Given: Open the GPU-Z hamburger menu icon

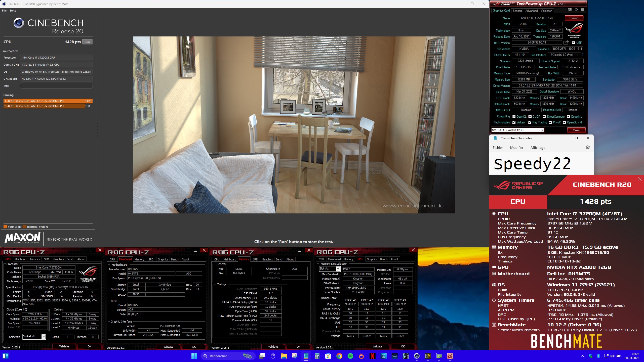Looking at the screenshot, I should (583, 10).
